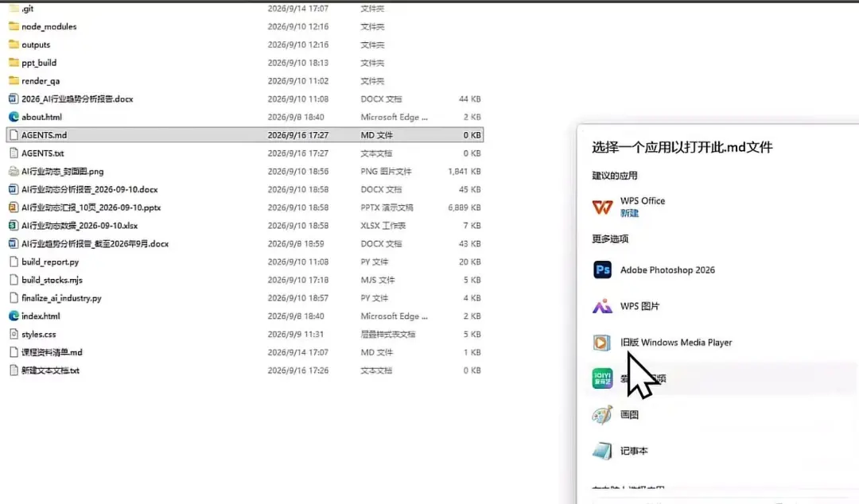Viewport: 859px width, 504px height.
Task: Click the file icon of 课程资料清单.md
Action: click(14, 351)
